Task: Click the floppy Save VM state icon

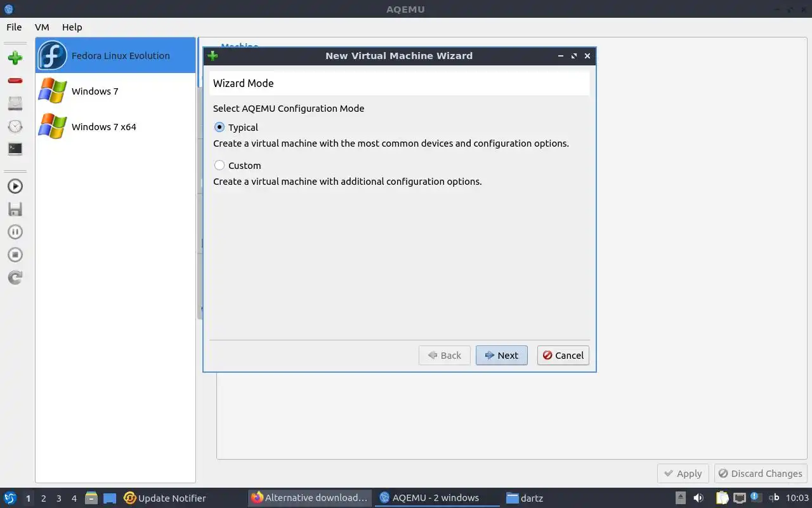Action: pyautogui.click(x=15, y=209)
